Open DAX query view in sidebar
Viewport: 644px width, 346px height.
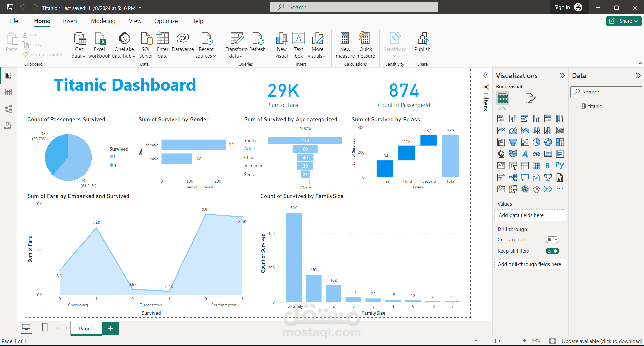8,126
